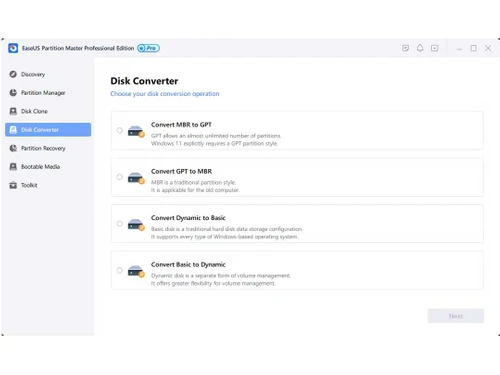Switch to Disk Clone
The width and height of the screenshot is (500, 375).
(48, 111)
